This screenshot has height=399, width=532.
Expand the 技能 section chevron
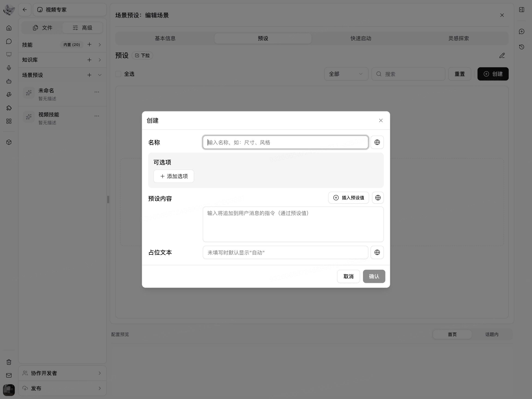(x=100, y=45)
